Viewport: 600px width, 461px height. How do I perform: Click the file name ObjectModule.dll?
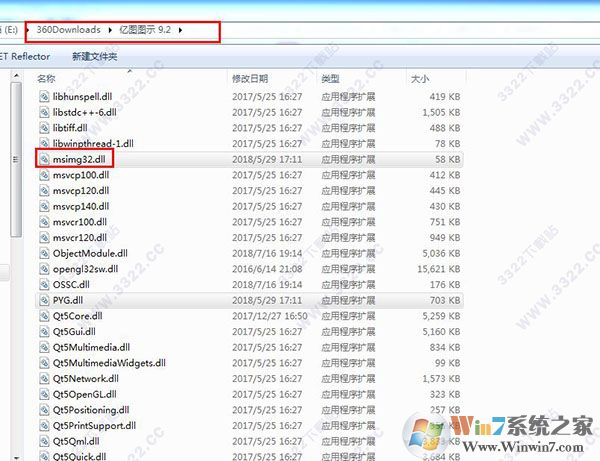(x=90, y=253)
